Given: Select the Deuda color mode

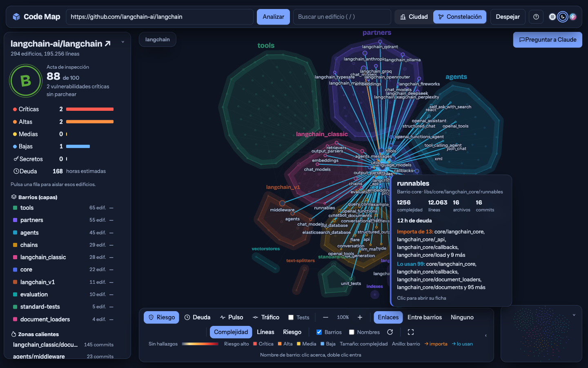Looking at the screenshot, I should [x=197, y=317].
